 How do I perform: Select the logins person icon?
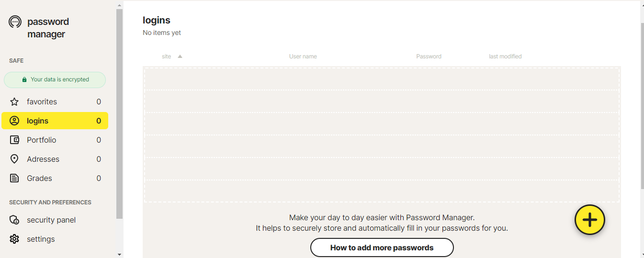coord(14,121)
